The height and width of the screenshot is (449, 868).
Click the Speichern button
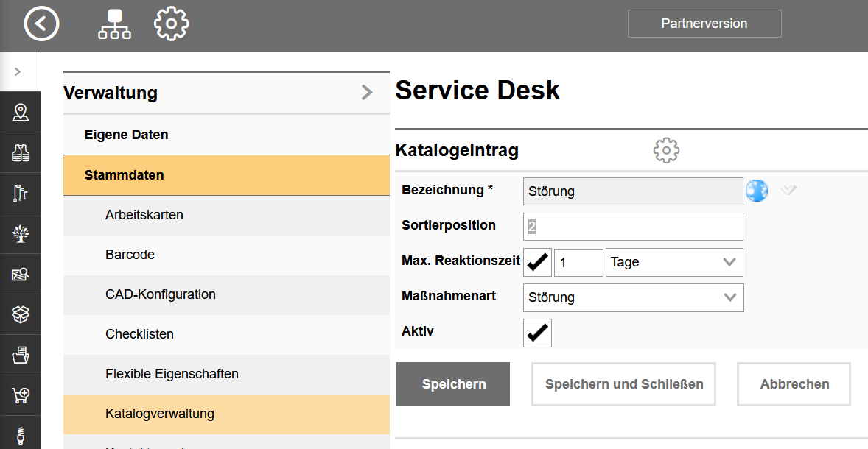[x=453, y=384]
